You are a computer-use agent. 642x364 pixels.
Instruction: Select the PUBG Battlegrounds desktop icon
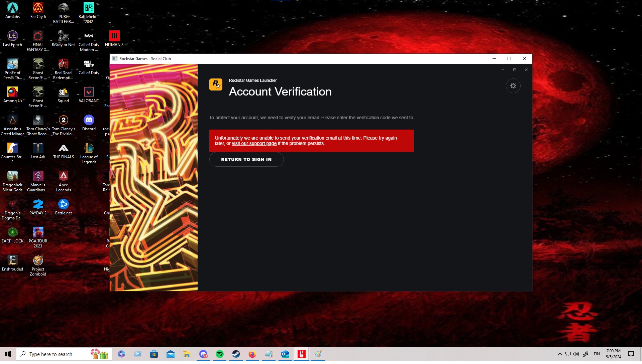(x=64, y=13)
